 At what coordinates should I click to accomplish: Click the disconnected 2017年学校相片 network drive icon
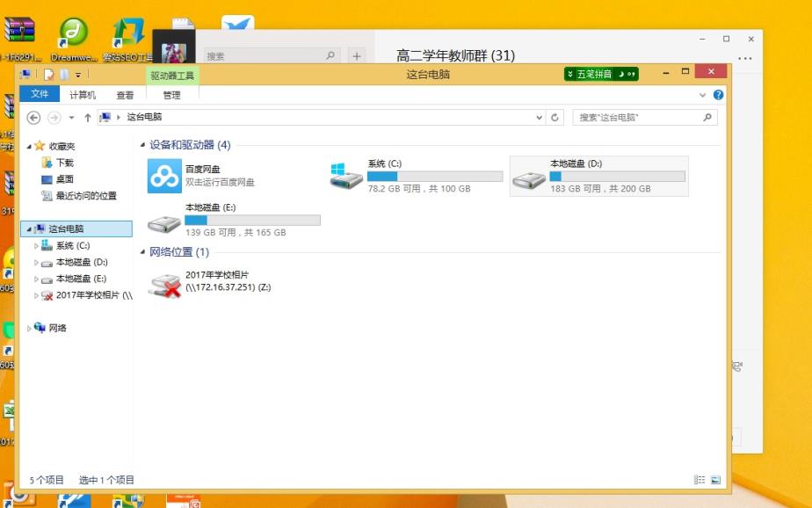pos(164,284)
